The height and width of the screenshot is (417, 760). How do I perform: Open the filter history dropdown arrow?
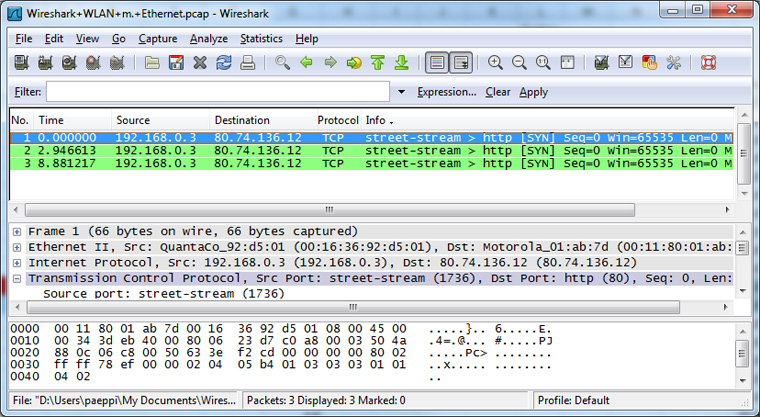tap(401, 92)
